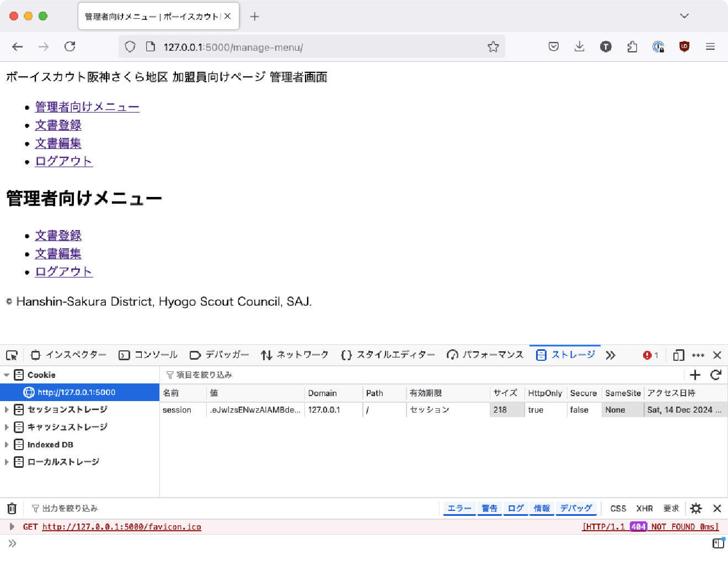The width and height of the screenshot is (728, 571).
Task: Toggle the デバッグ console filter
Action: [x=576, y=508]
